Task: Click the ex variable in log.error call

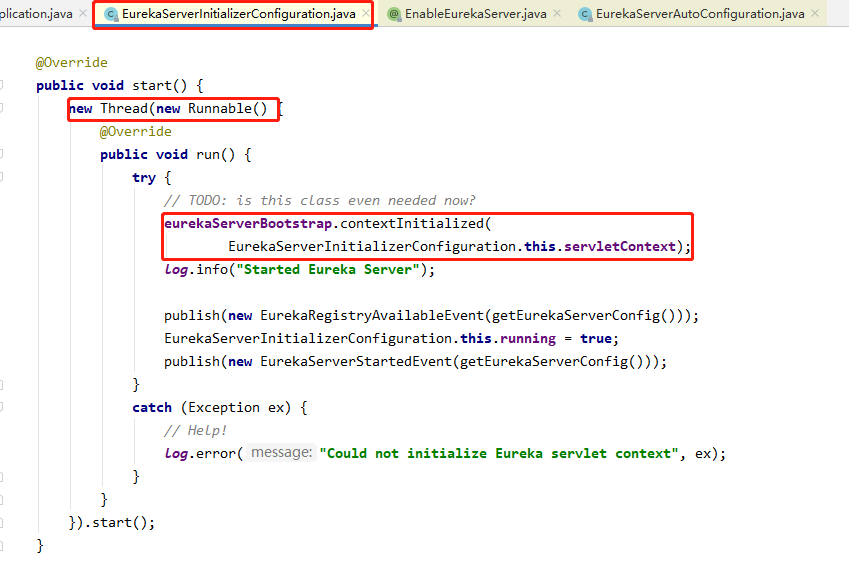Action: [x=703, y=453]
